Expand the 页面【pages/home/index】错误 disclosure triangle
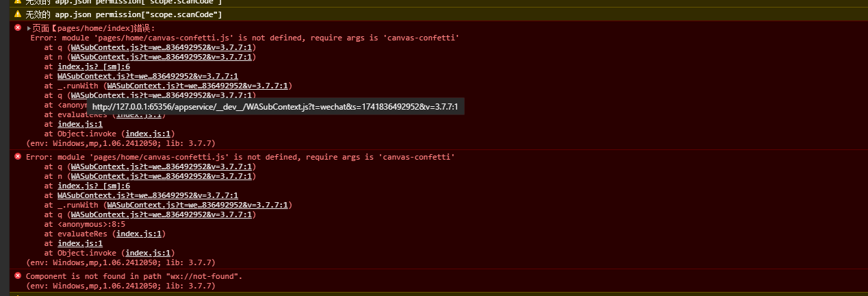Viewport: 868px width, 296px height. click(29, 29)
